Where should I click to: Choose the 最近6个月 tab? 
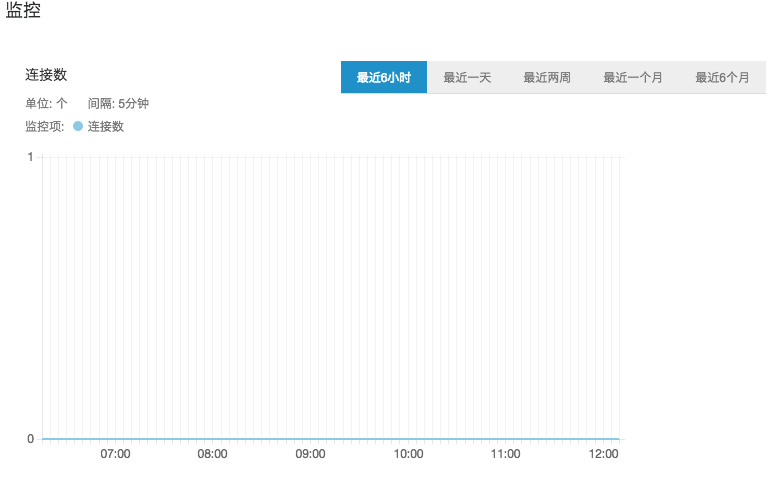click(x=722, y=77)
